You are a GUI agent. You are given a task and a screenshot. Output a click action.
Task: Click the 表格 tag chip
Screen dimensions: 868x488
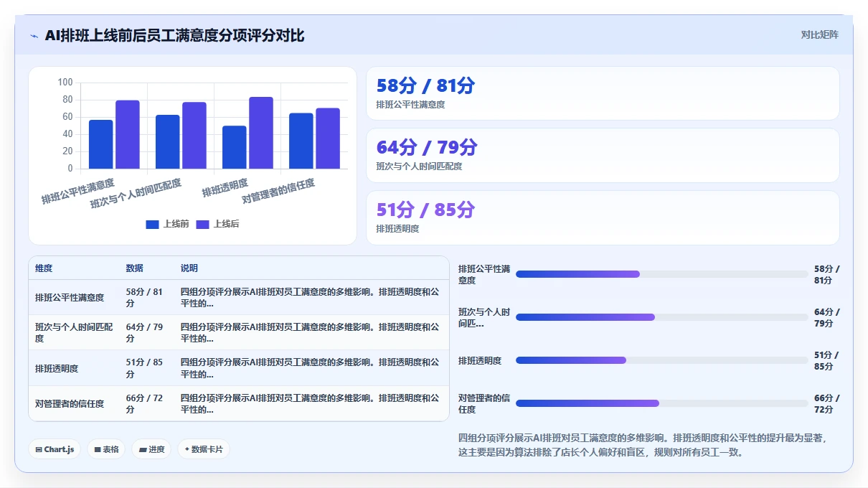click(106, 449)
